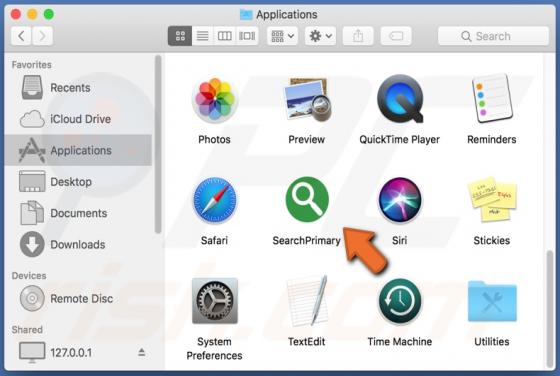Select the Stickies notes icon
This screenshot has height=376, width=560.
coord(492,199)
